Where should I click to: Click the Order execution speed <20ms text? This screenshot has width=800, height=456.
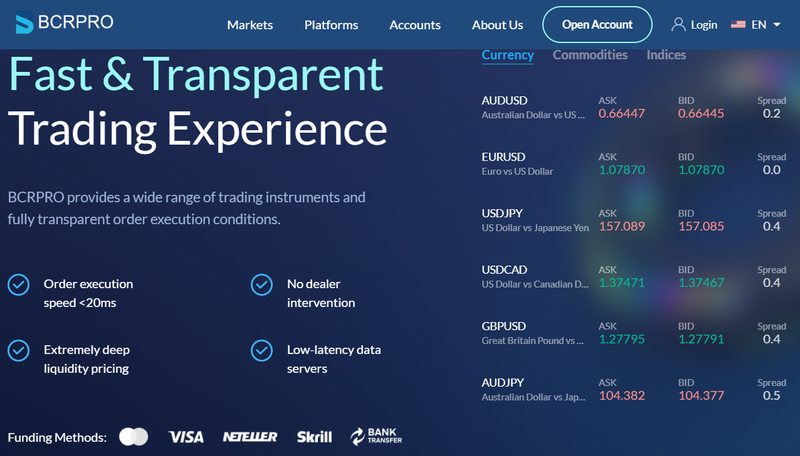click(x=88, y=293)
